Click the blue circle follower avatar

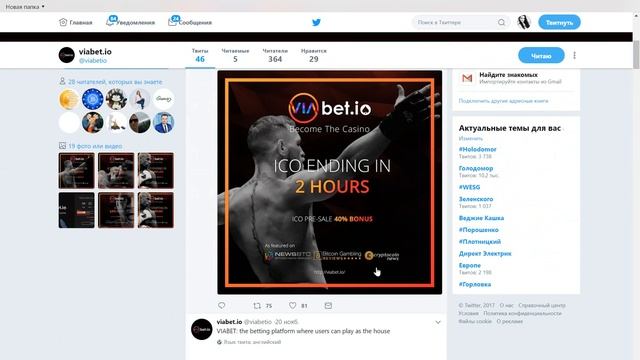(x=93, y=99)
